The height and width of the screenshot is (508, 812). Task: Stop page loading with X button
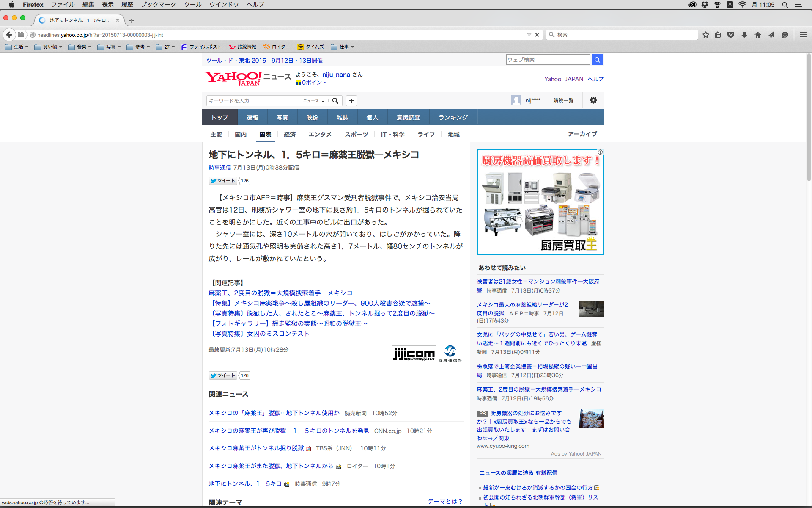537,35
